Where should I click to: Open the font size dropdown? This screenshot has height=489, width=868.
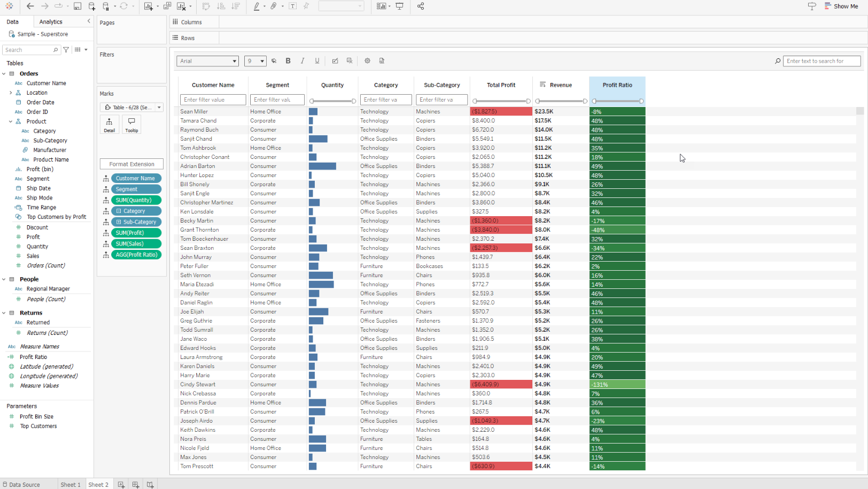point(255,61)
